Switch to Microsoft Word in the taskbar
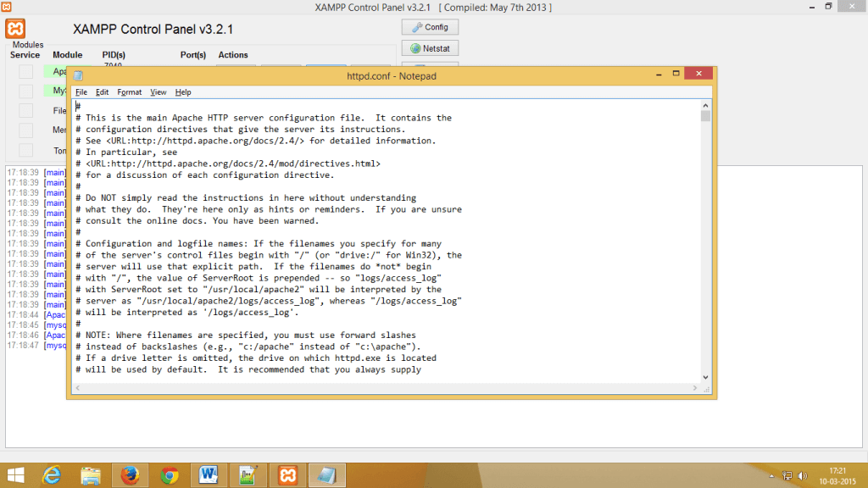Screen dimensions: 868x488 [x=209, y=475]
